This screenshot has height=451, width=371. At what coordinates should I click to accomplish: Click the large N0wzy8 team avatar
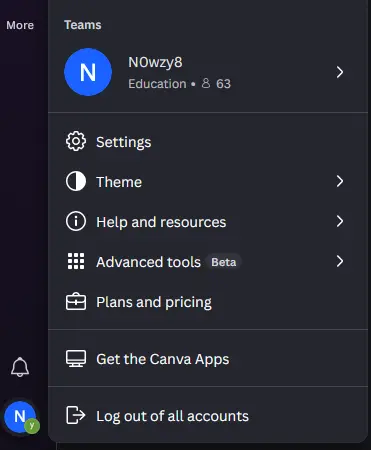[88, 72]
